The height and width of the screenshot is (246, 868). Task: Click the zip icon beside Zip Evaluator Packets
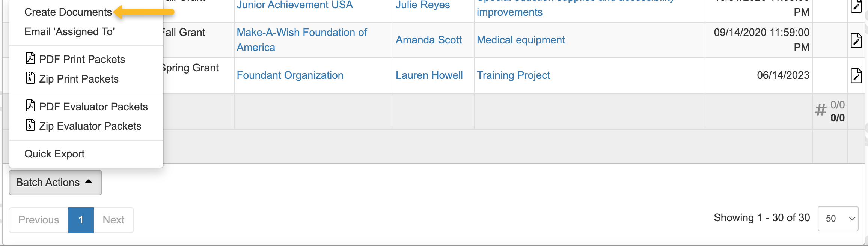point(30,125)
